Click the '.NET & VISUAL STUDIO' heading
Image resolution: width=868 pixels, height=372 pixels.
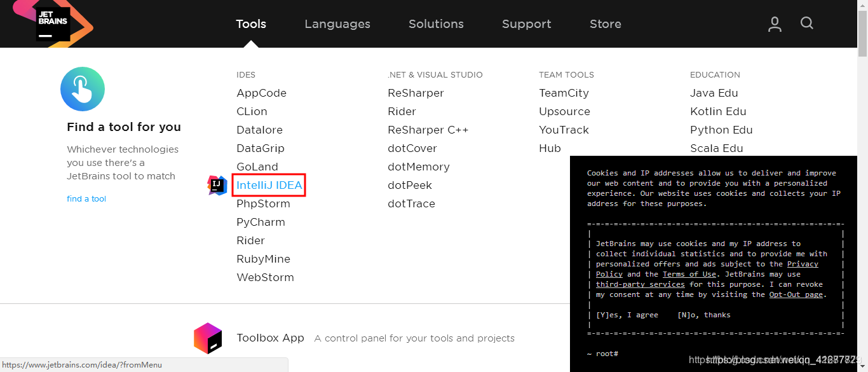tap(435, 74)
